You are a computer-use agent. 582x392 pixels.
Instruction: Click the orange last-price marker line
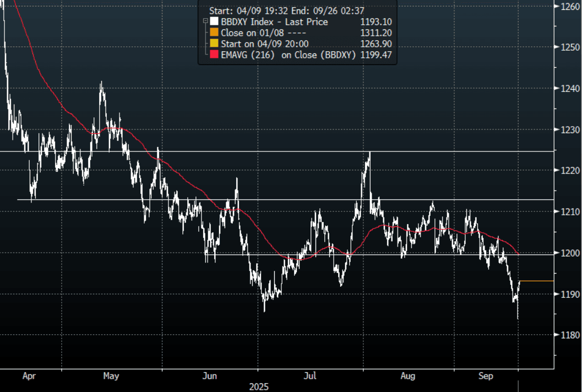click(x=536, y=281)
